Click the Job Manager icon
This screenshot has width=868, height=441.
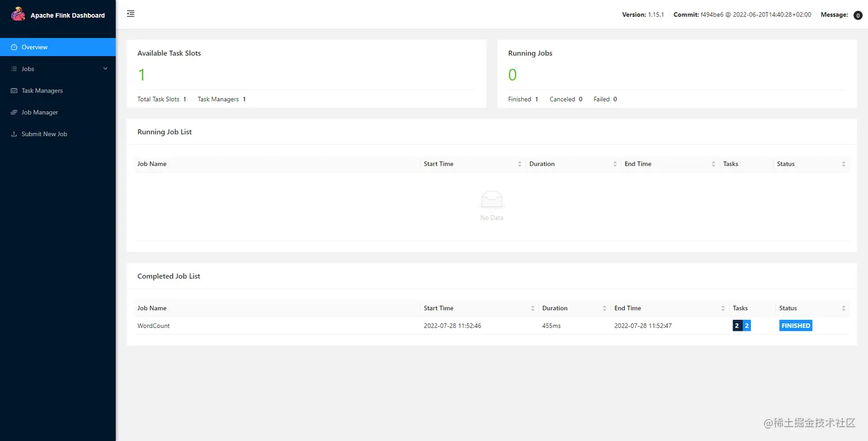click(14, 113)
